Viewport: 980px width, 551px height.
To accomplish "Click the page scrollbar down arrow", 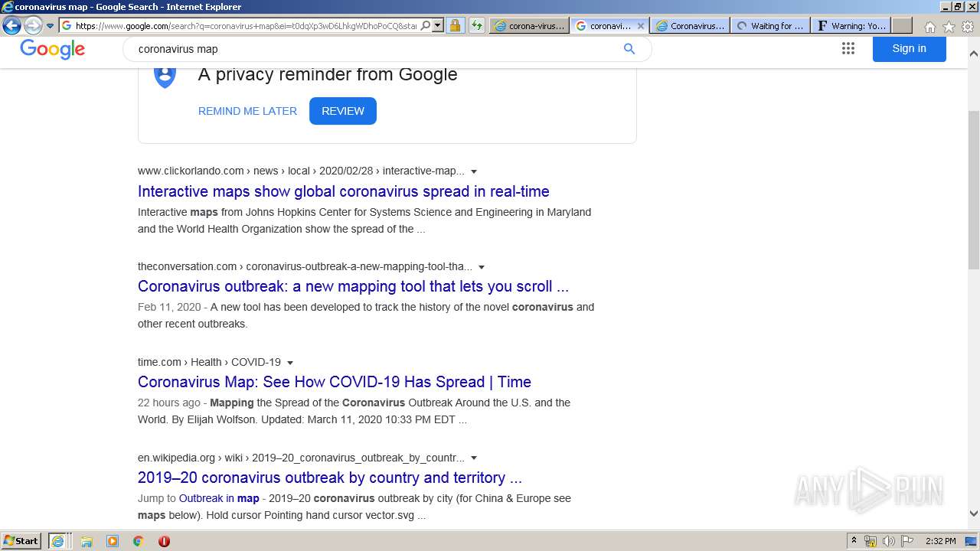I will 973,514.
